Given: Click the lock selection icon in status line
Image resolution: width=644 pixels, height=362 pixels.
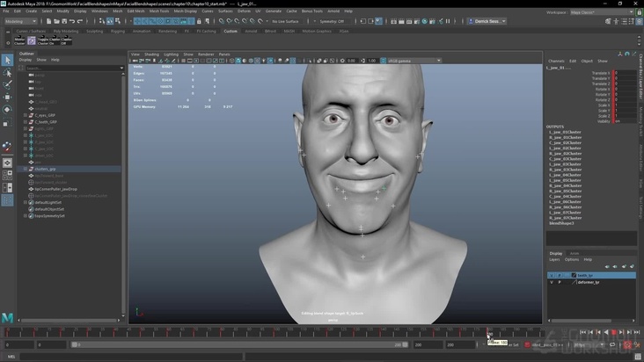Looking at the screenshot, I should [199, 21].
